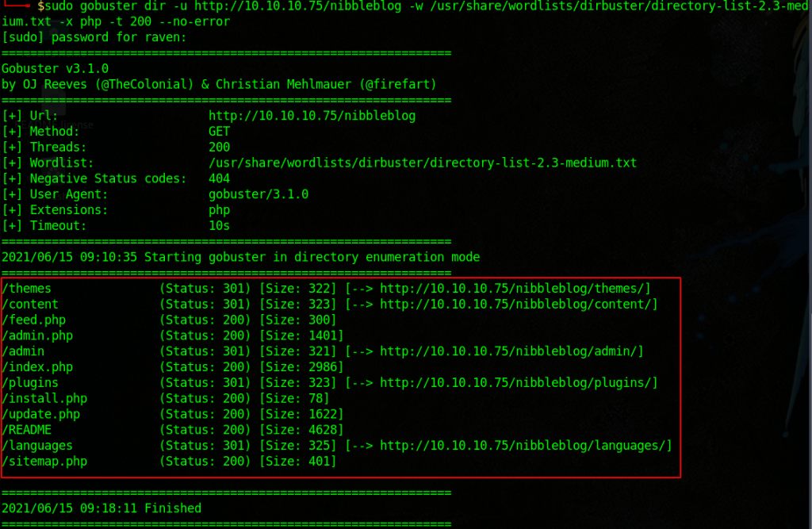The image size is (812, 529).
Task: Click the gobuster/3.1.0 User Agent value
Action: (259, 194)
